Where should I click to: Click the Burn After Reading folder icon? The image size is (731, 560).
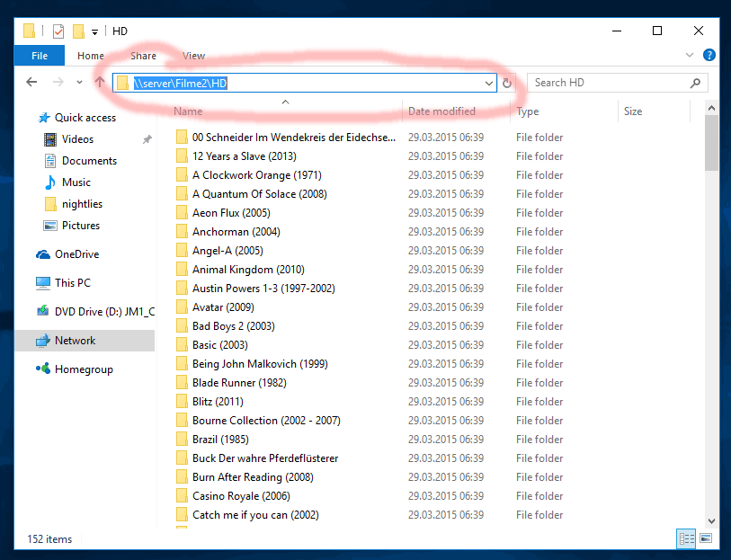(x=182, y=477)
